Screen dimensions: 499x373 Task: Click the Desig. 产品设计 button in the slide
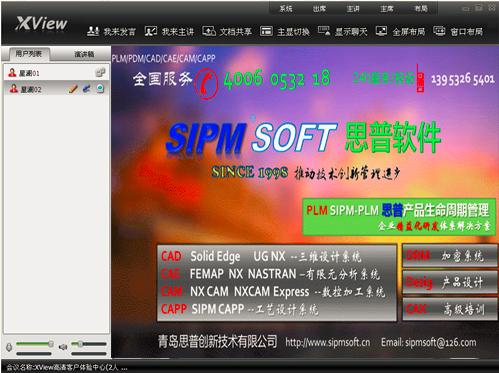point(450,282)
